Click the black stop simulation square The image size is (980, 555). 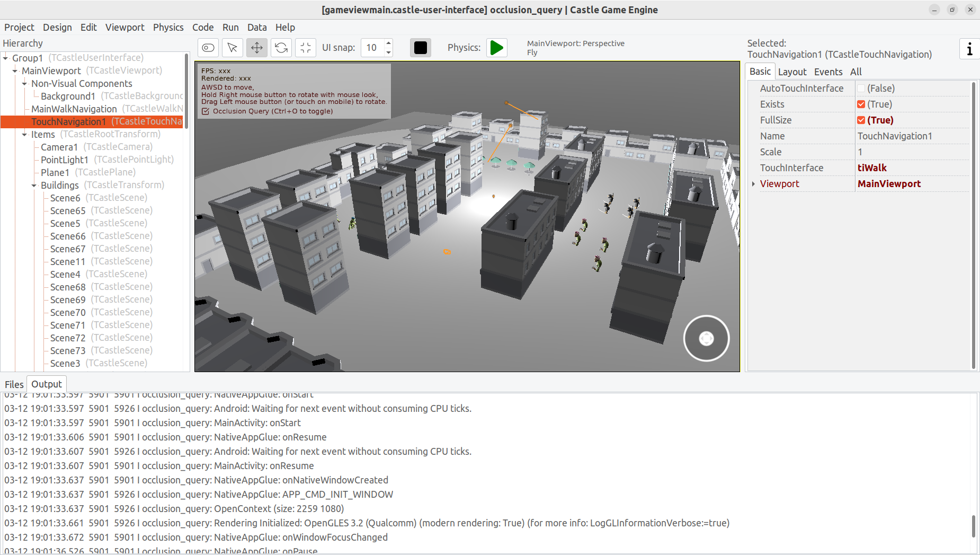(x=421, y=48)
